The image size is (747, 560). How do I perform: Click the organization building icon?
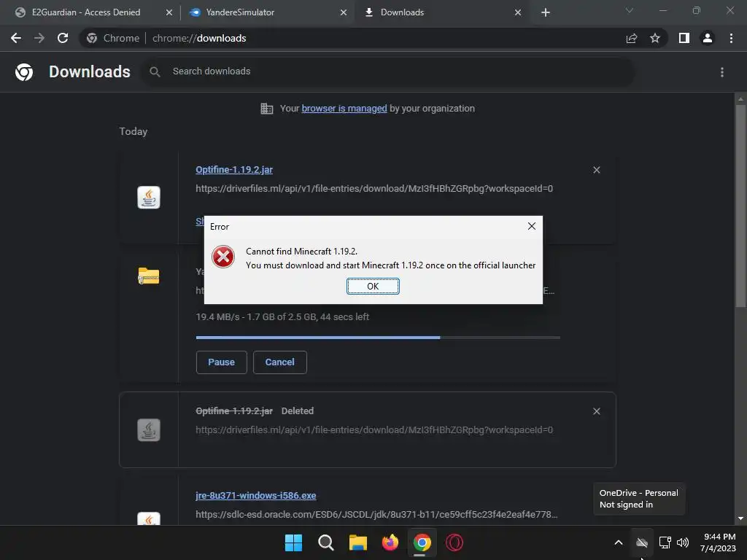pos(267,109)
